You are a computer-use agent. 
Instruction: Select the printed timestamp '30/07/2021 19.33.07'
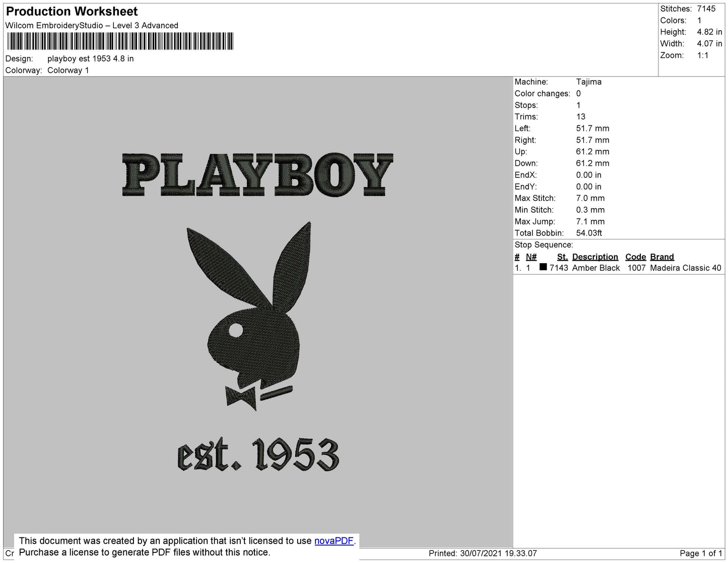pyautogui.click(x=498, y=553)
